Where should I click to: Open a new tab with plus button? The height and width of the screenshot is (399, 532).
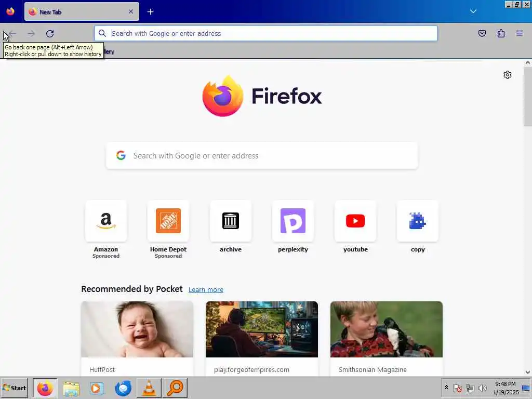pyautogui.click(x=150, y=12)
